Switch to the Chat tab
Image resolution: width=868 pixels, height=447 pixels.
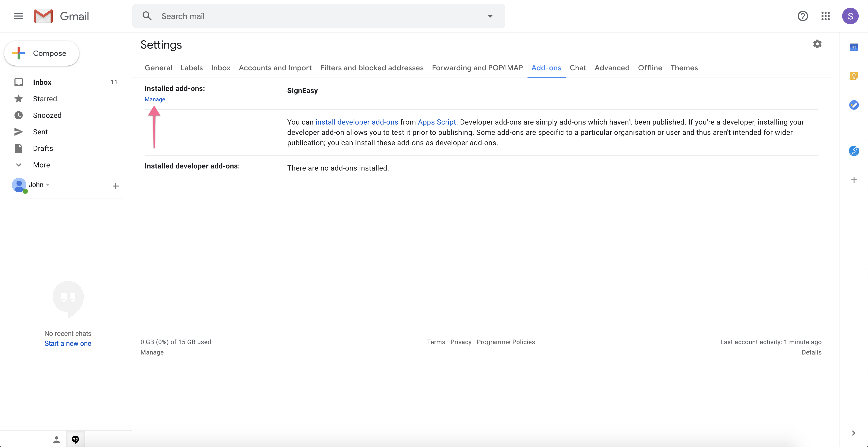tap(578, 68)
